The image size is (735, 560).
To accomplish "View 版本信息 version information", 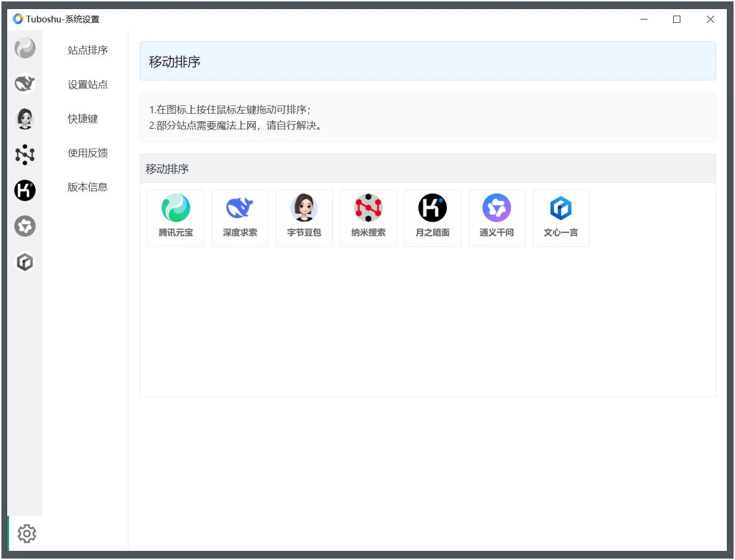I will tap(87, 187).
